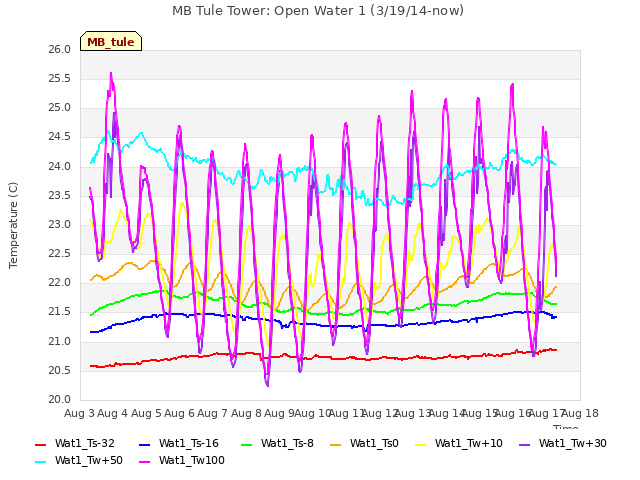Click the Aug 6 x-axis date label
The width and height of the screenshot is (640, 480).
tap(179, 414)
